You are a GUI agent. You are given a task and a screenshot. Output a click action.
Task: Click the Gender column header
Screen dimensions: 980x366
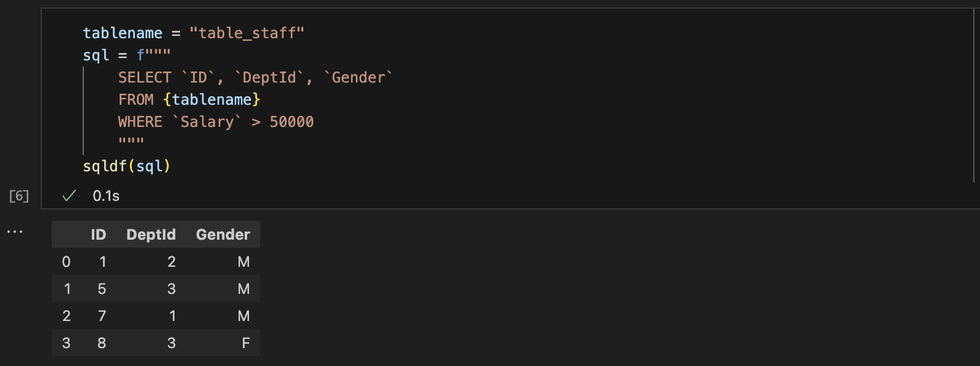[x=223, y=235]
